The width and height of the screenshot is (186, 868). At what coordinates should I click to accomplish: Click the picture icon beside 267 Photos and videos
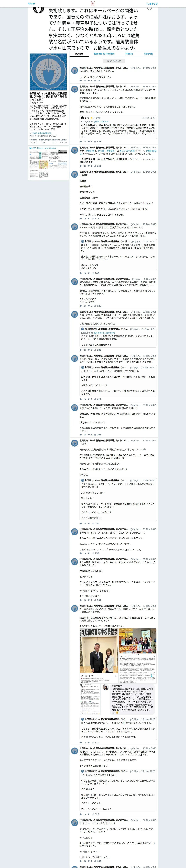coord(30,148)
